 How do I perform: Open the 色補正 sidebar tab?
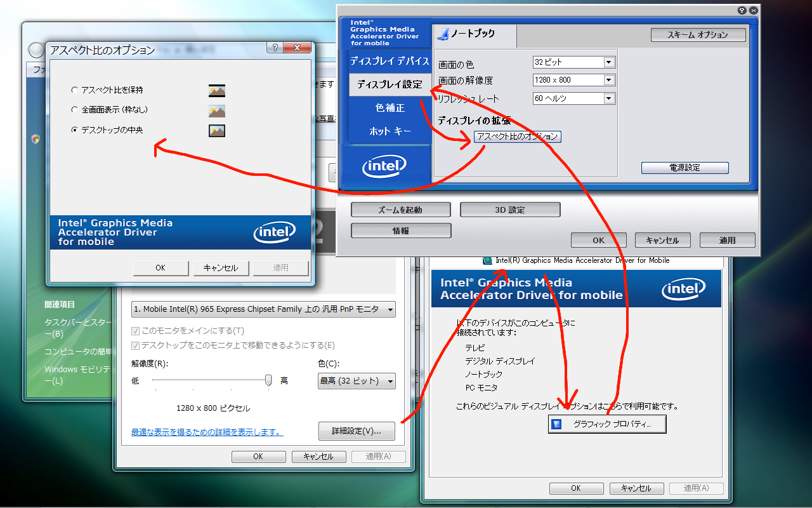[390, 108]
